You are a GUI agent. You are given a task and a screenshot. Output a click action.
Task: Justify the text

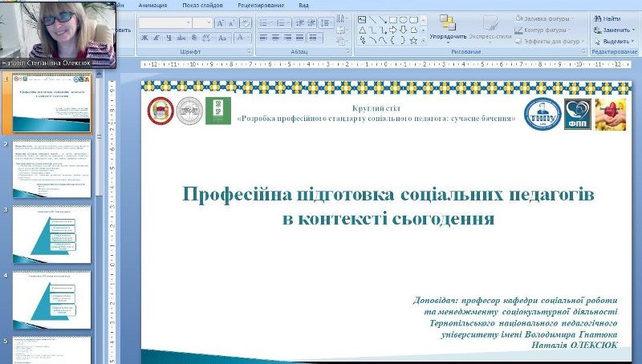click(x=299, y=38)
